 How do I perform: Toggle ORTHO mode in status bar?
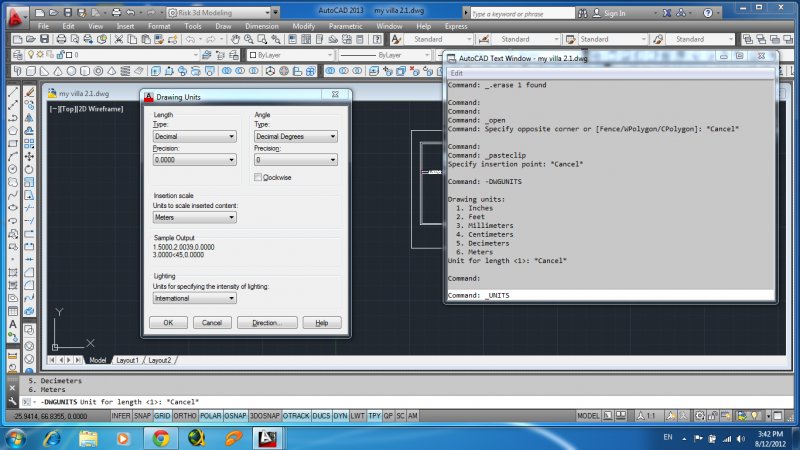click(x=185, y=416)
